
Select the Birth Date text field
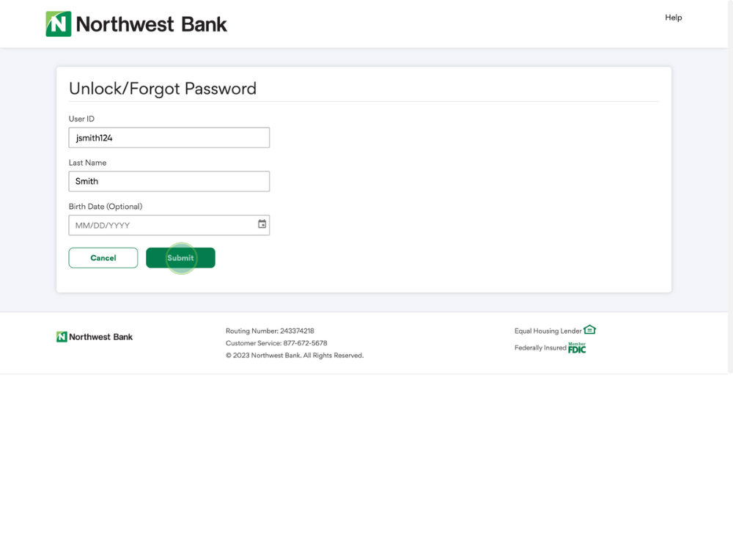[161, 225]
